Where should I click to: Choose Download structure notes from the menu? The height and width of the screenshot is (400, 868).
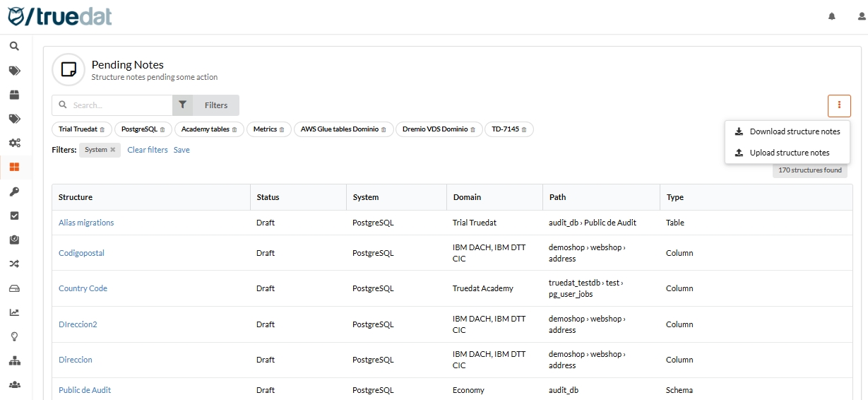(x=795, y=131)
